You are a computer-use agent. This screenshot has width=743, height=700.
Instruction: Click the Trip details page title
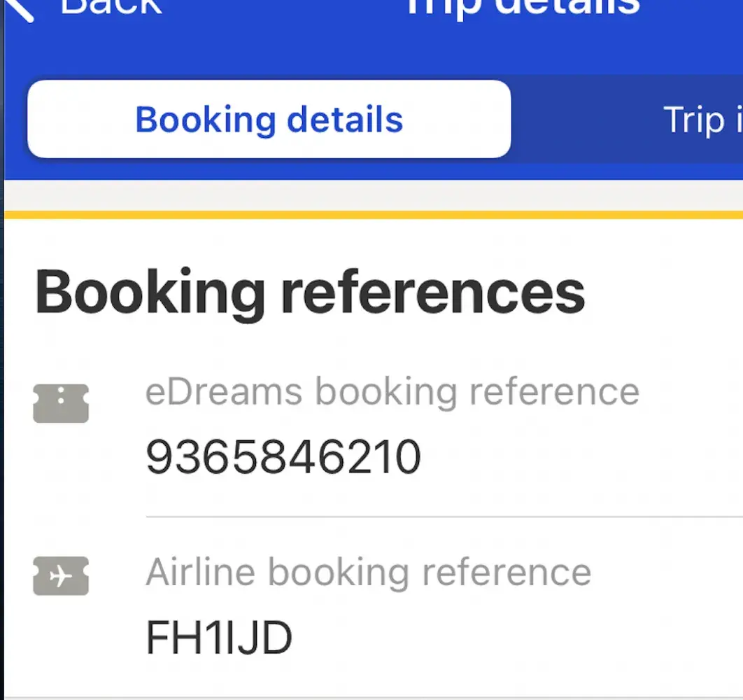(x=522, y=7)
